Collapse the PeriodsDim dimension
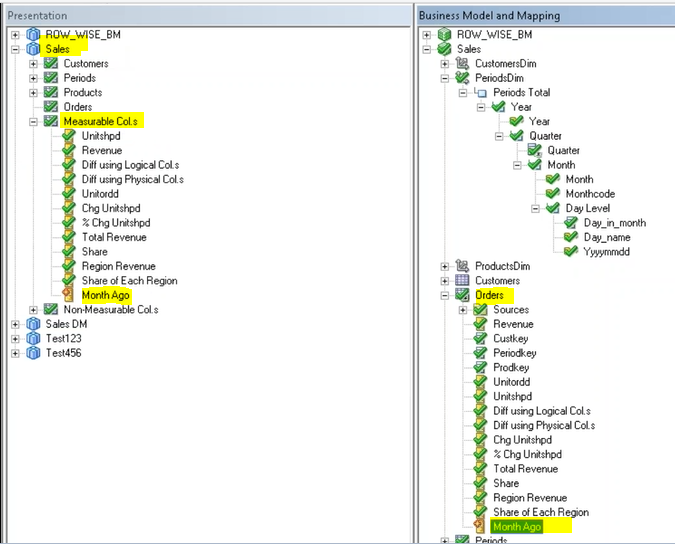Screen dimensions: 675x544 coord(445,78)
